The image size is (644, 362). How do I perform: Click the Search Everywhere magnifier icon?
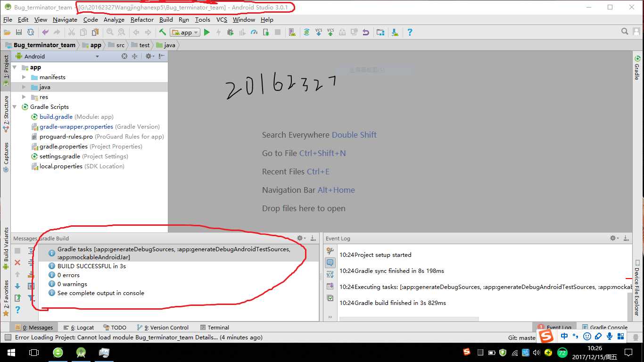pyautogui.click(x=625, y=32)
